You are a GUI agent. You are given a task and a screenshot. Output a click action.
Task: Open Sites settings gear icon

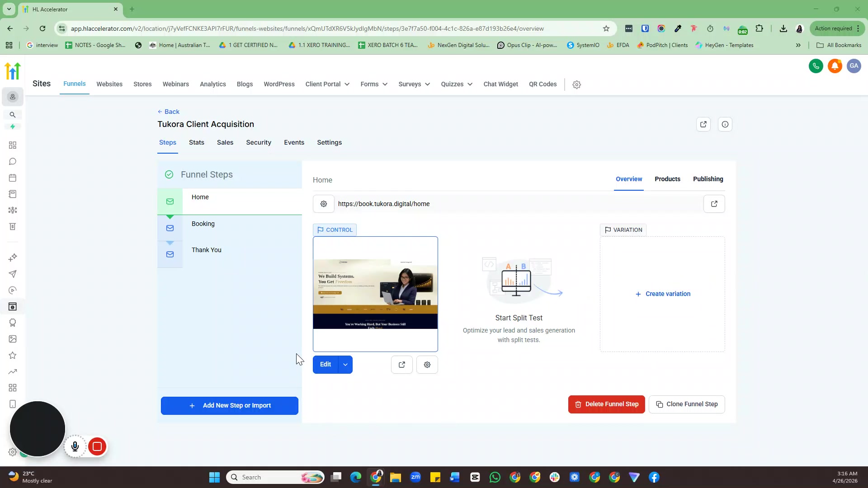point(576,84)
